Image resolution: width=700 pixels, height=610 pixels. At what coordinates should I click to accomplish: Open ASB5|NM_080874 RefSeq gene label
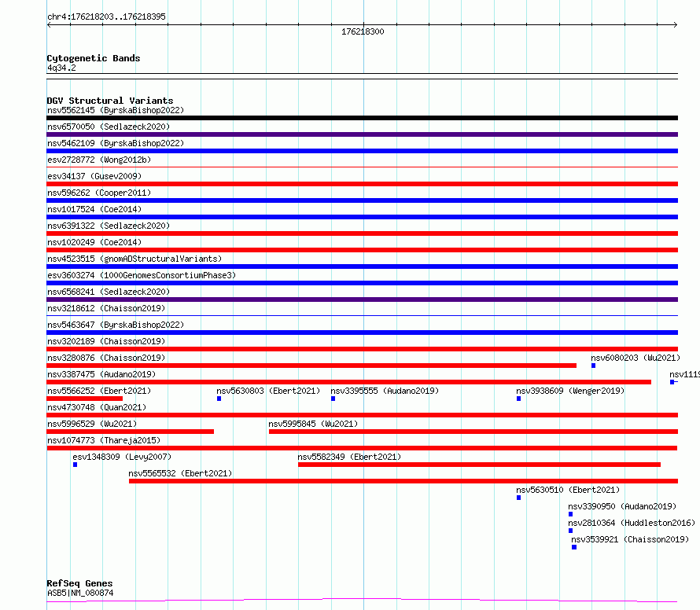(x=80, y=593)
